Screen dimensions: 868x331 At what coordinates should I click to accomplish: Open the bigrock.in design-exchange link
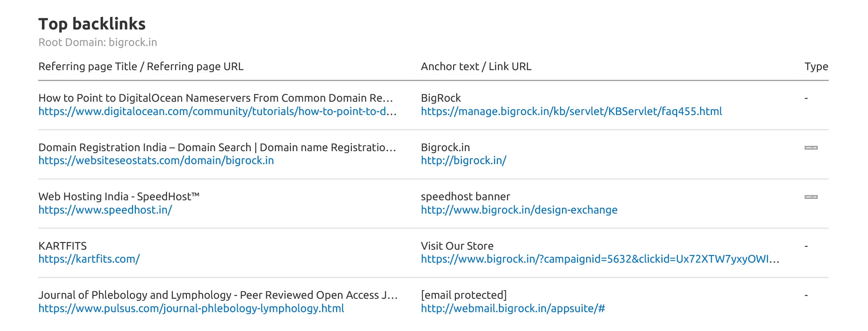[519, 210]
